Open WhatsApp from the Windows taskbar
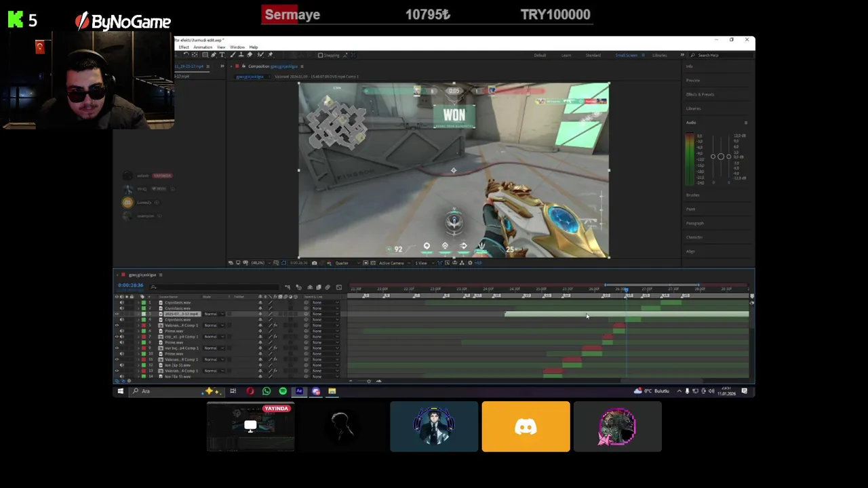The width and height of the screenshot is (868, 488). pyautogui.click(x=267, y=391)
